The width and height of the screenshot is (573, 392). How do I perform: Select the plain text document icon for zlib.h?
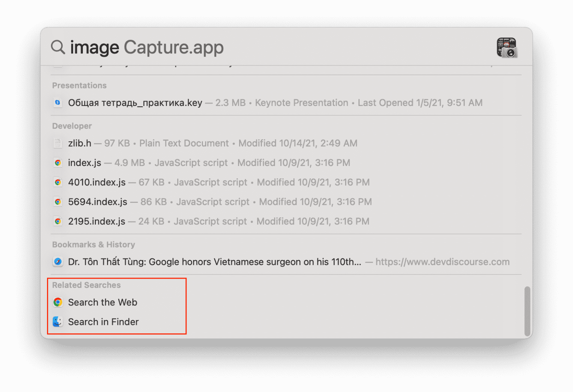pyautogui.click(x=58, y=143)
